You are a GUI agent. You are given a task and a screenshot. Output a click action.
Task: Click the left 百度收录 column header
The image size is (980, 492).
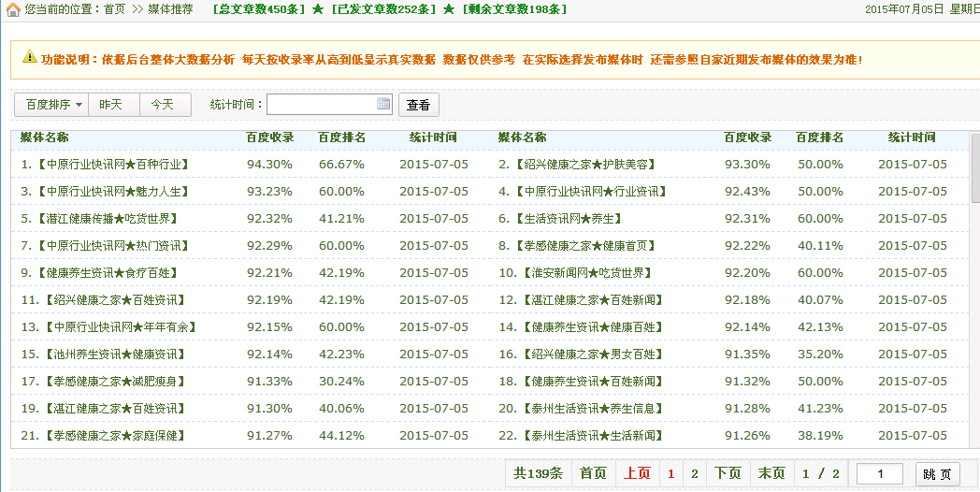point(269,137)
